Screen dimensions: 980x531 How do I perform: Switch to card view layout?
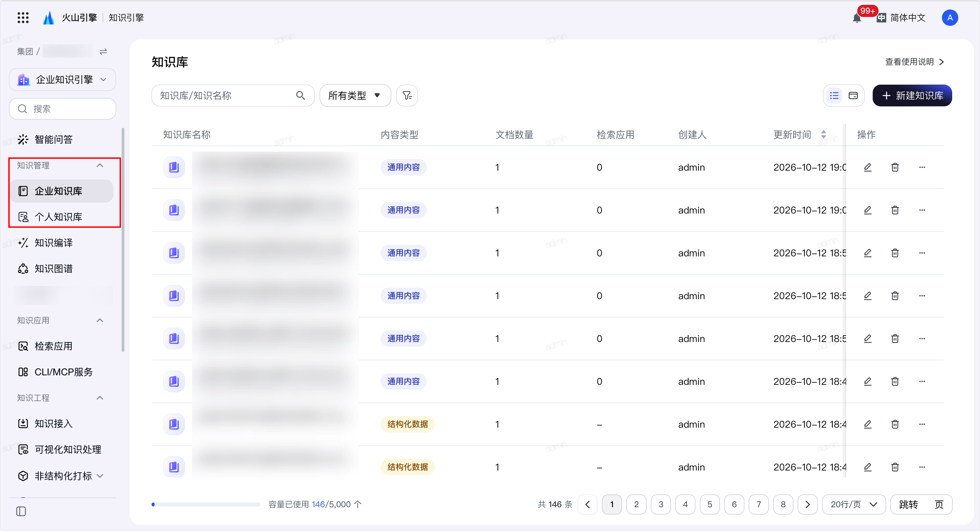(853, 96)
